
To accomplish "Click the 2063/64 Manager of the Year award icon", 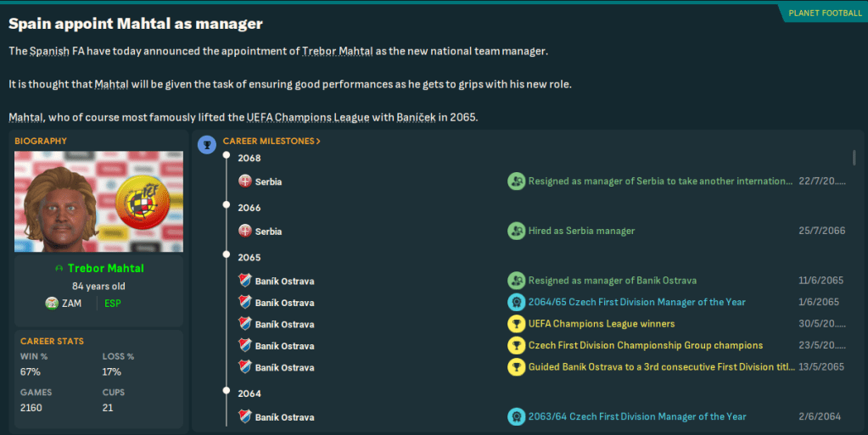I will coord(515,416).
